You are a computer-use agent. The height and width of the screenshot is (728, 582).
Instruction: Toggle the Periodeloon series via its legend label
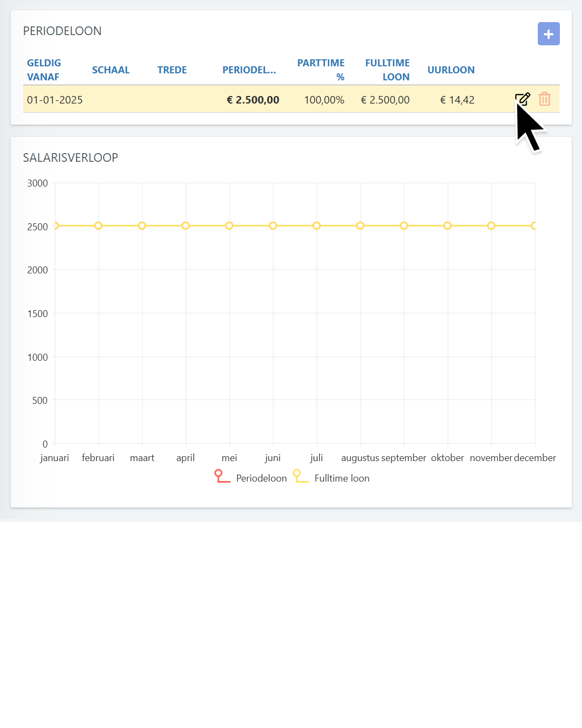261,478
